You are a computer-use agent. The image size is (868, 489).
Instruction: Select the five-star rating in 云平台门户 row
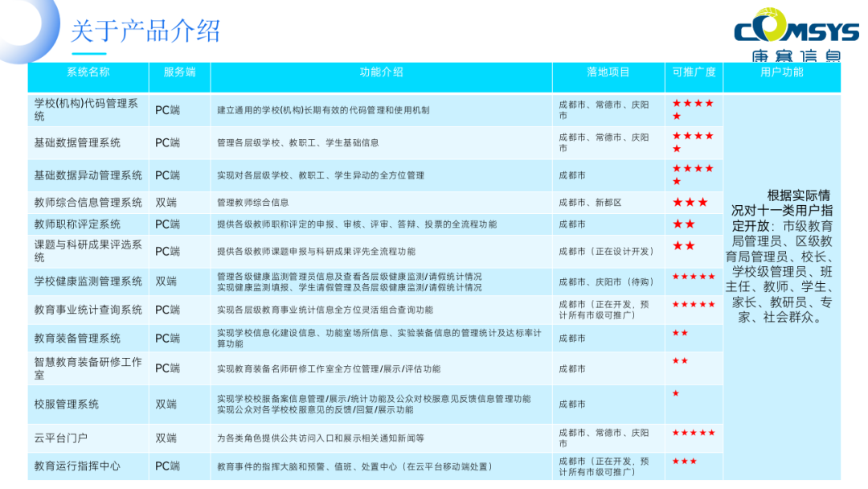[694, 433]
